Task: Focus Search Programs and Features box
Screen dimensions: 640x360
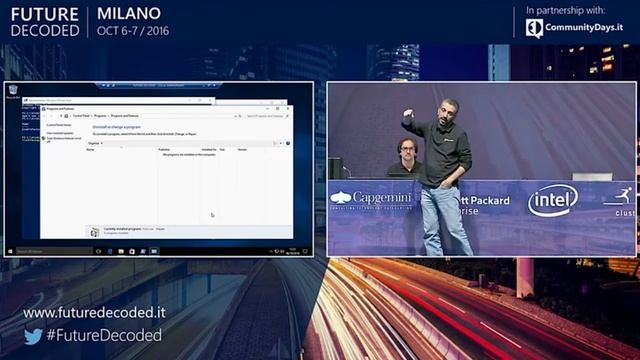Action: [x=267, y=116]
